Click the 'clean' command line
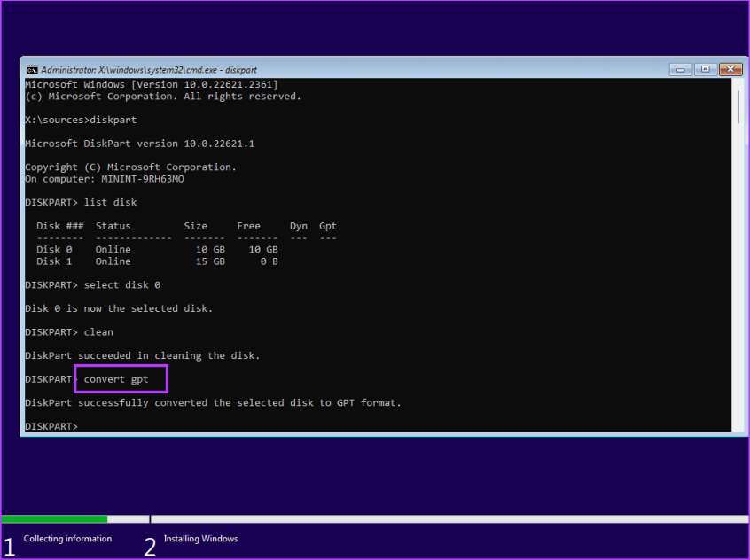This screenshot has width=750, height=560. pos(98,332)
